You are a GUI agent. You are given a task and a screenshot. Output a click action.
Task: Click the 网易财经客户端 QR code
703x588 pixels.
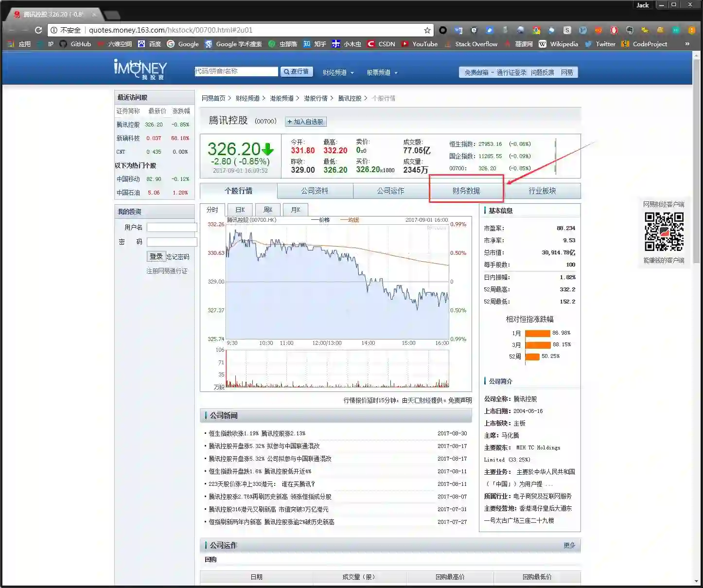click(664, 232)
